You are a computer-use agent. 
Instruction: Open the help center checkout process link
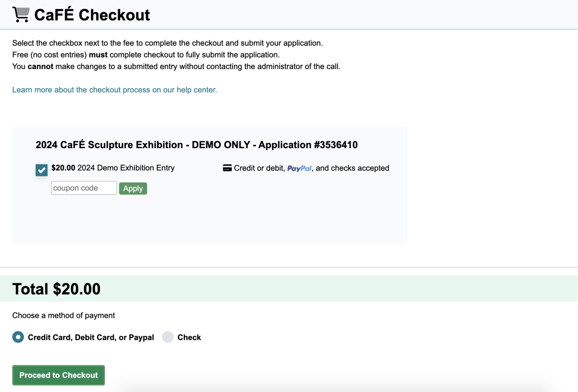click(114, 90)
